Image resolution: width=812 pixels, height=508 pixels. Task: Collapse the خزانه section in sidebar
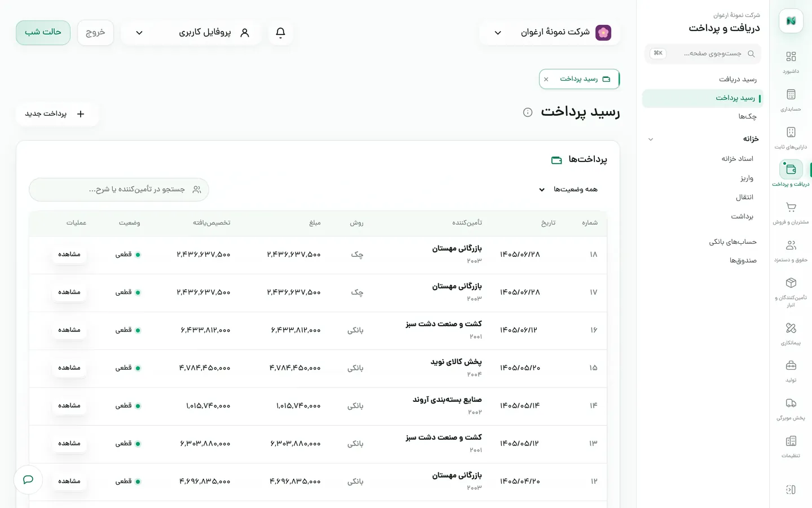651,139
